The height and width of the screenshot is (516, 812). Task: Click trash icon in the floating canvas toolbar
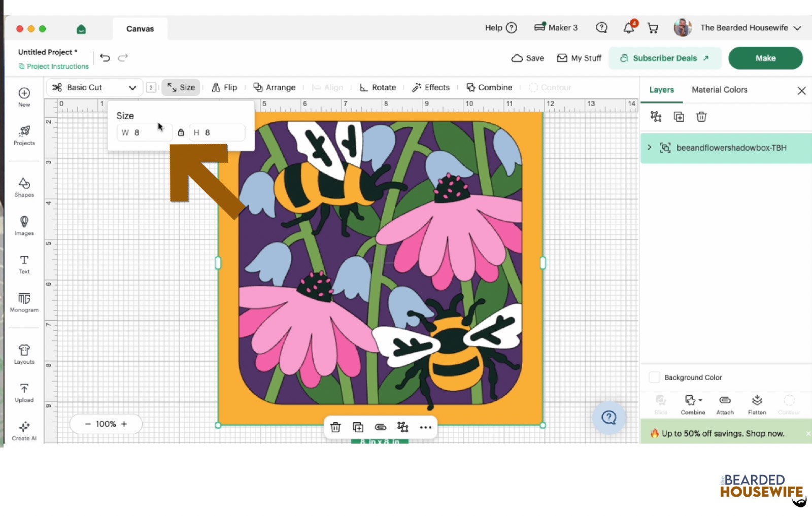(335, 427)
